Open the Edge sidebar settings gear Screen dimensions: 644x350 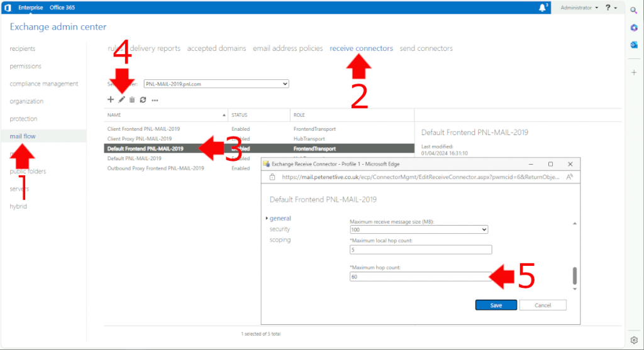(634, 340)
